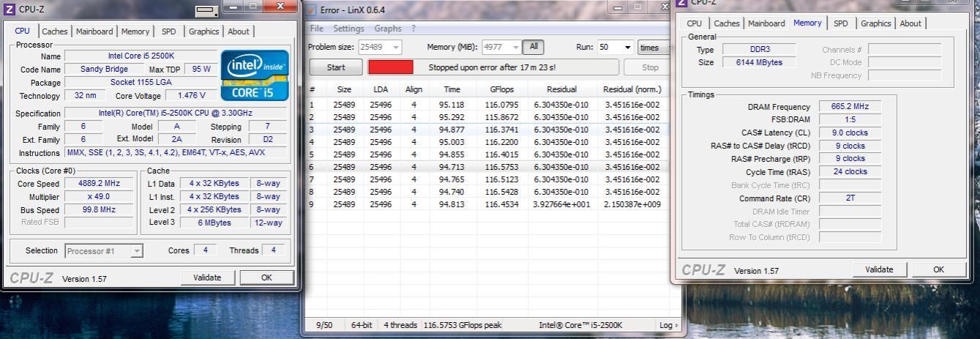Open About tab in right CPU-Z window
The width and height of the screenshot is (980, 339).
click(910, 23)
